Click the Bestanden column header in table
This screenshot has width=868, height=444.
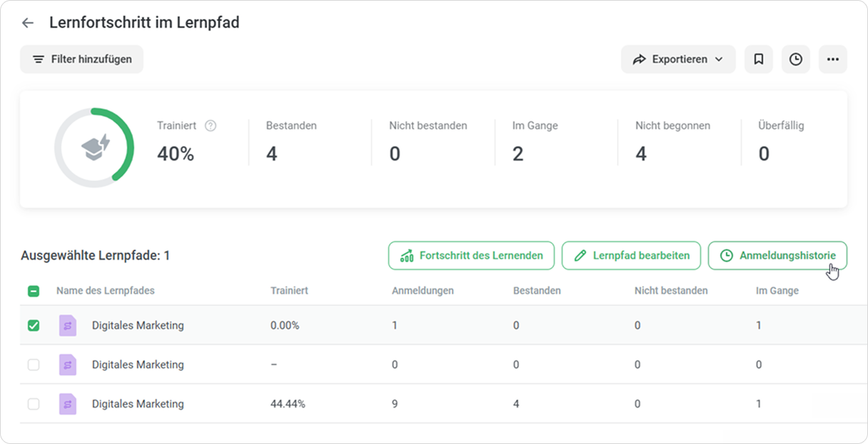coord(537,291)
